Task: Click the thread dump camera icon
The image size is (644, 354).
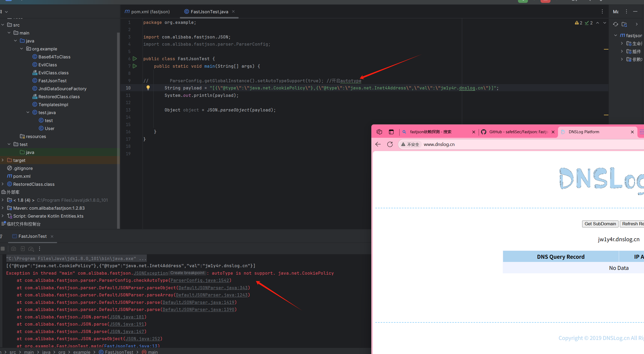Action: [14, 249]
